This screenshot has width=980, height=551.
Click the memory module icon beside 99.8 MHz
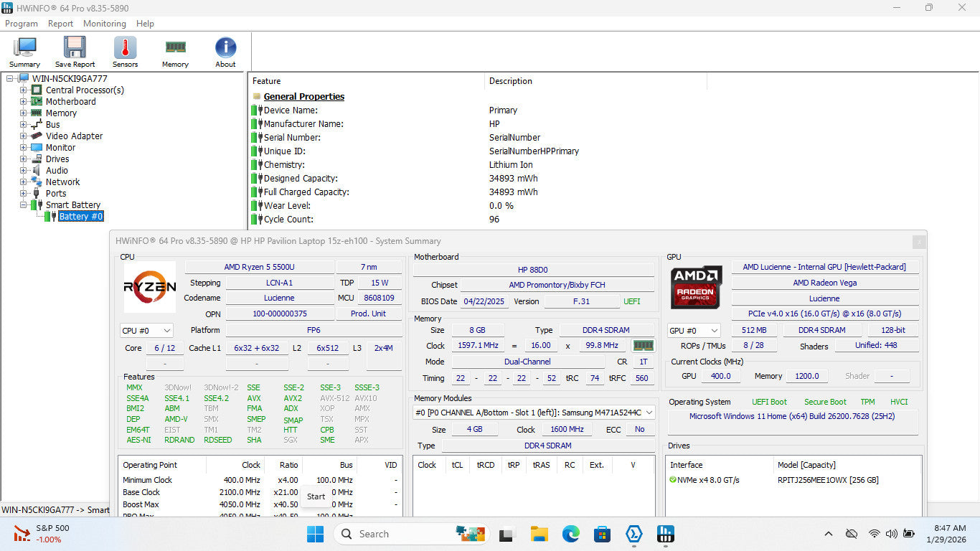click(642, 346)
